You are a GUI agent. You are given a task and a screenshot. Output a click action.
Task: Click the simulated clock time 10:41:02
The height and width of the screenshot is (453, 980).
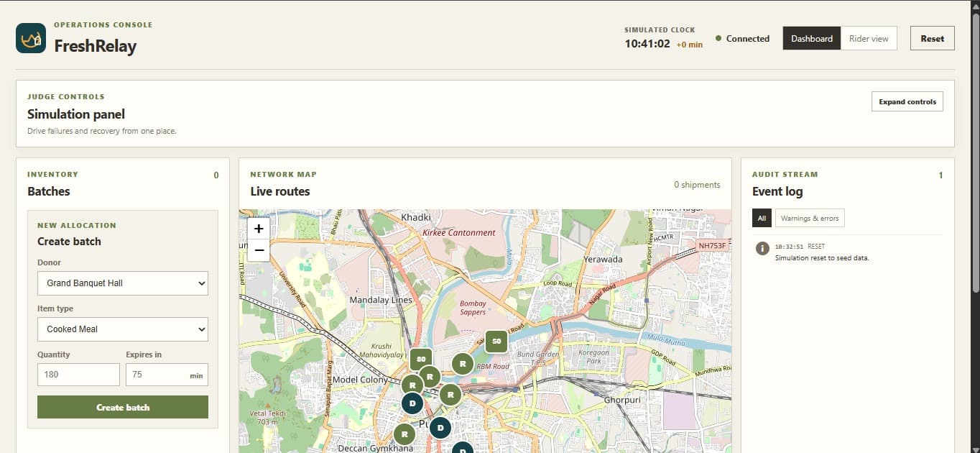[x=647, y=44]
